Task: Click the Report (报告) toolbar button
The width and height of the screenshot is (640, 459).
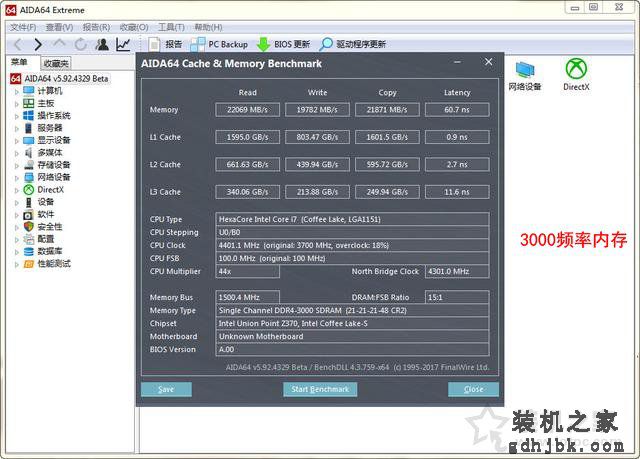Action: pyautogui.click(x=165, y=44)
